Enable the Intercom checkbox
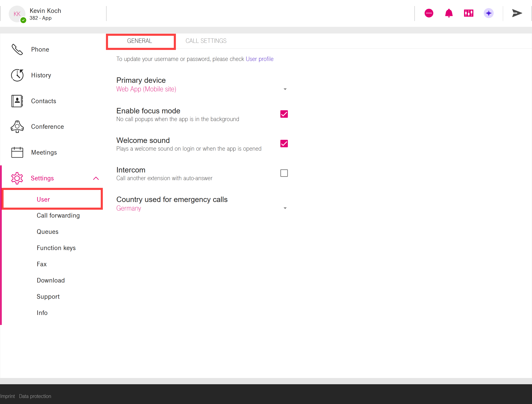 pos(284,173)
